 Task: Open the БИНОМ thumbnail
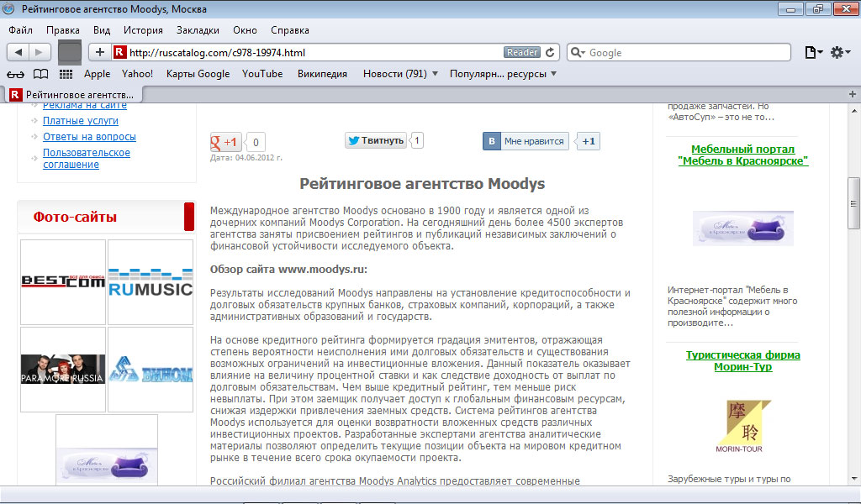pos(151,369)
